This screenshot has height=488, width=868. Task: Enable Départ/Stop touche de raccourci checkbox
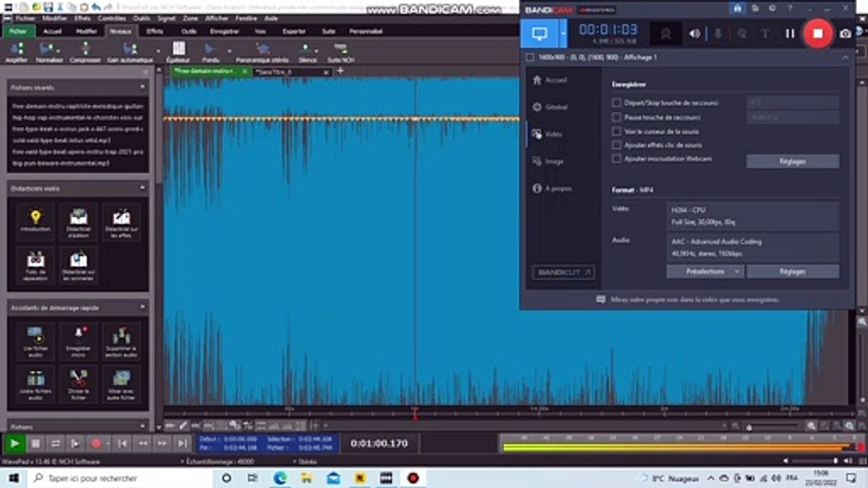coord(616,103)
